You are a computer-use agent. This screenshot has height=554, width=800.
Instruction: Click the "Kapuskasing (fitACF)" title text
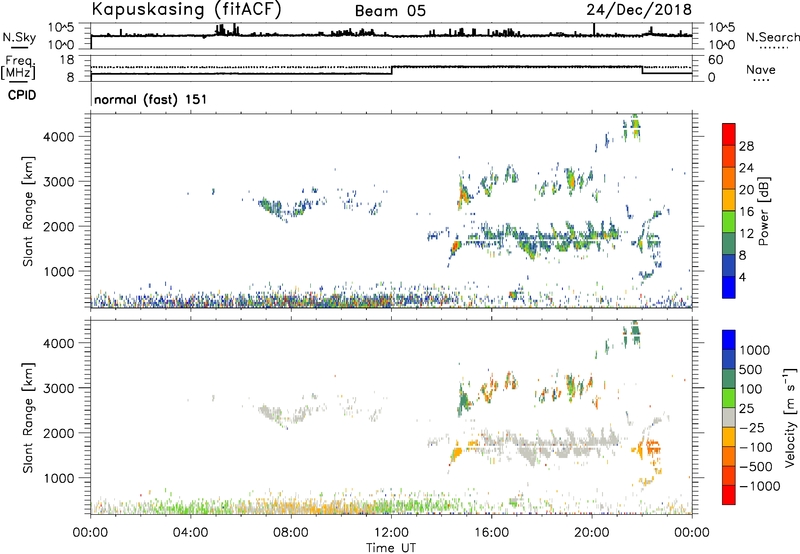186,9
